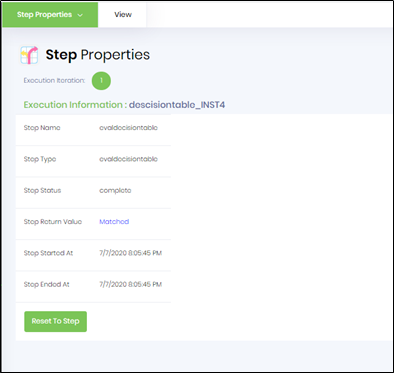Click the Step Ended At label
Image resolution: width=394 pixels, height=373 pixels.
click(x=46, y=284)
